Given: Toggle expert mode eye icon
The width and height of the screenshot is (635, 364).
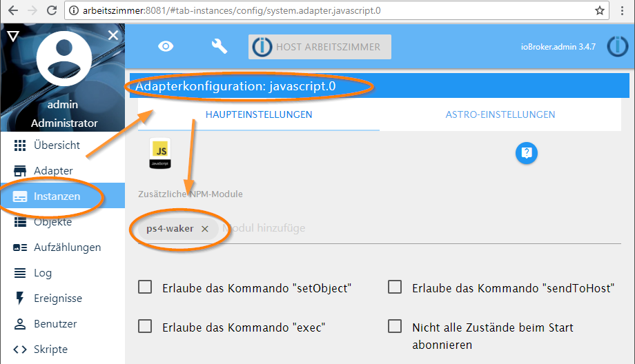Looking at the screenshot, I should 166,46.
